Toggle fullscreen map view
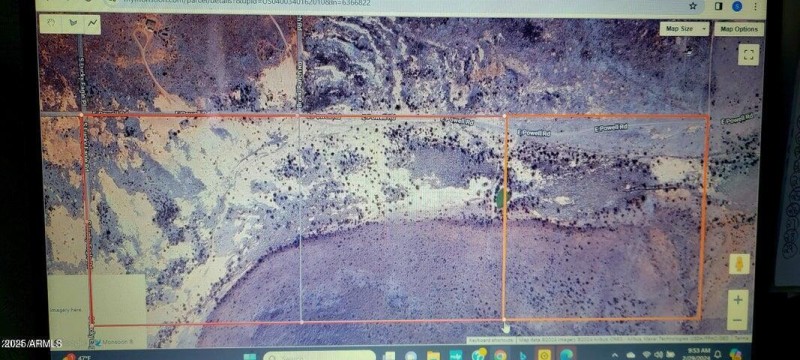The width and height of the screenshot is (800, 360). pyautogui.click(x=748, y=55)
